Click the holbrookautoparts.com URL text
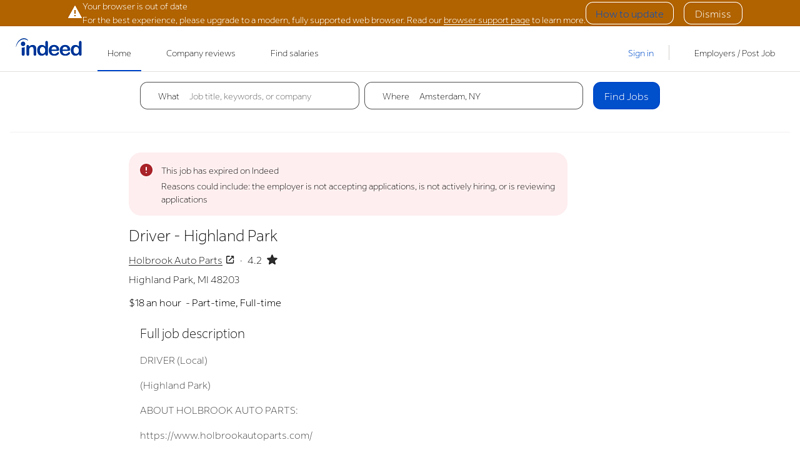The height and width of the screenshot is (450, 800). coord(226,435)
